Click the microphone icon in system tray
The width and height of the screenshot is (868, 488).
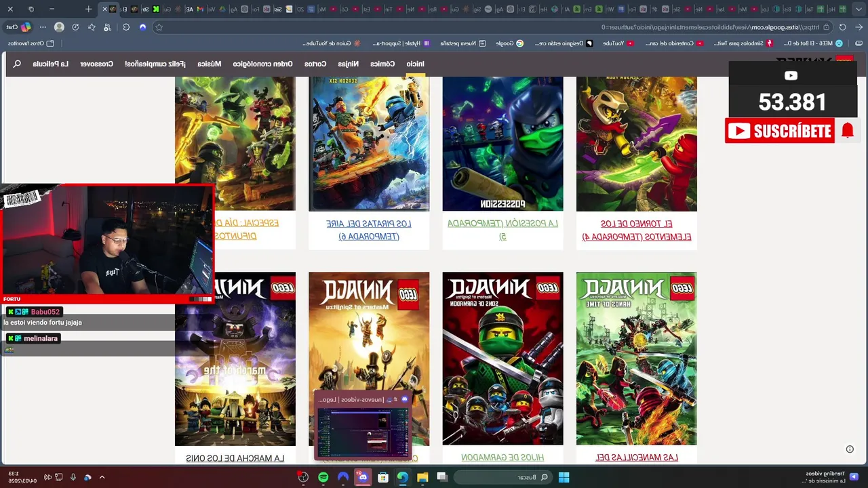click(x=73, y=477)
